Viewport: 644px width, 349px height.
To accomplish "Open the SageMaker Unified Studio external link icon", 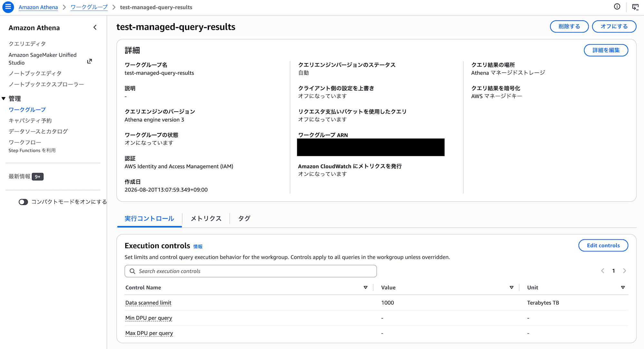I will point(90,61).
